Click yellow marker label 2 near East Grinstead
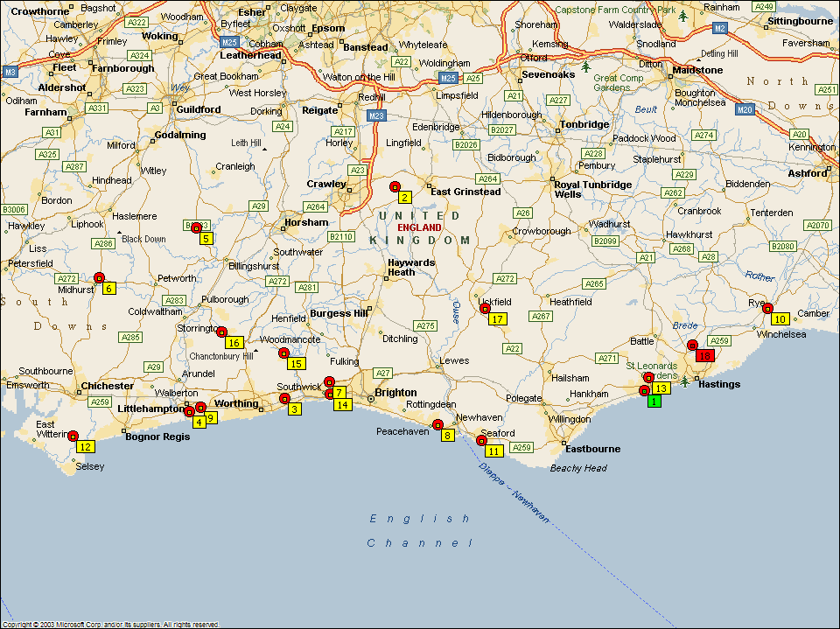Image resolution: width=840 pixels, height=629 pixels. 405,198
